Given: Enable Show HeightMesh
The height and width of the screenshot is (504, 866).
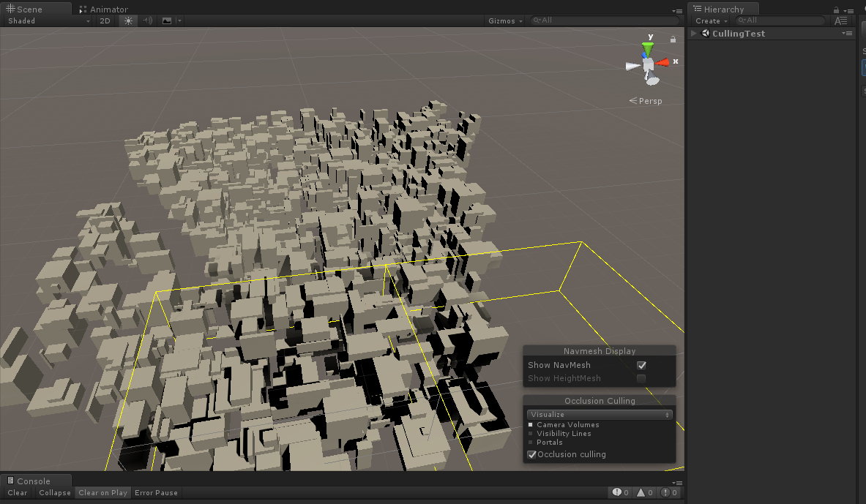Looking at the screenshot, I should click(x=641, y=378).
